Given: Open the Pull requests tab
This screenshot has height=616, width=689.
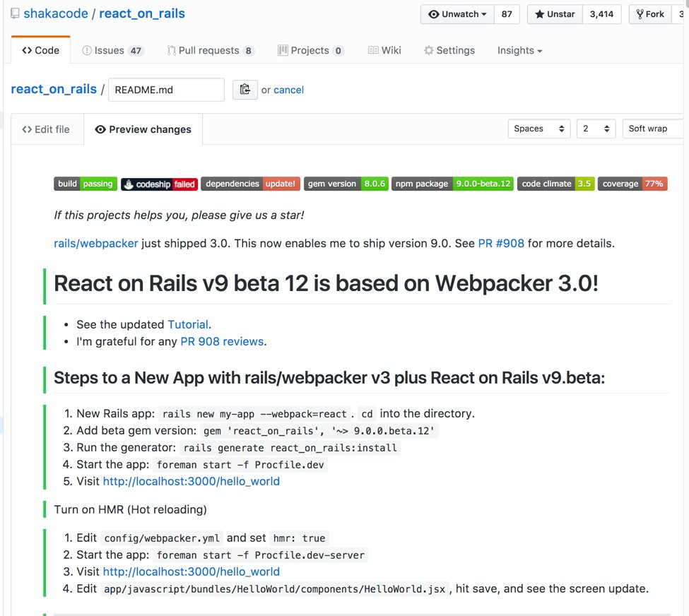Looking at the screenshot, I should [x=211, y=51].
